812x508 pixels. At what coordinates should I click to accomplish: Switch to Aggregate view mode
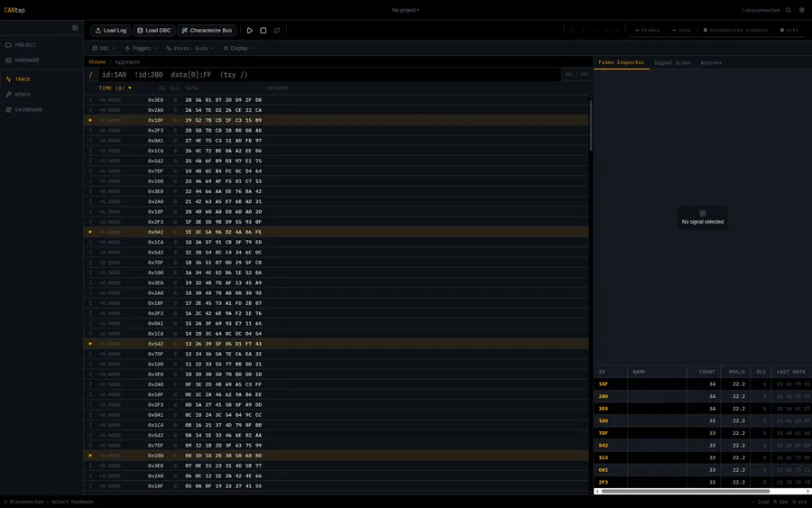point(127,62)
